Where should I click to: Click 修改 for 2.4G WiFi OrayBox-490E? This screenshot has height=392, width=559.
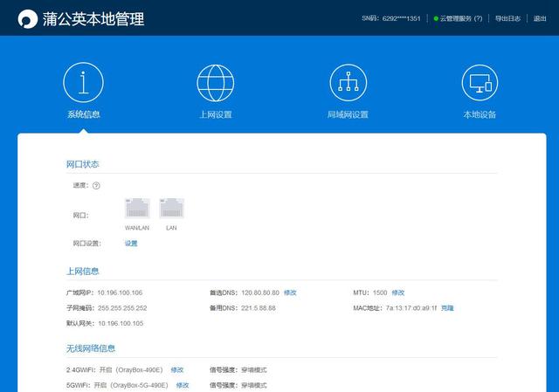(177, 370)
